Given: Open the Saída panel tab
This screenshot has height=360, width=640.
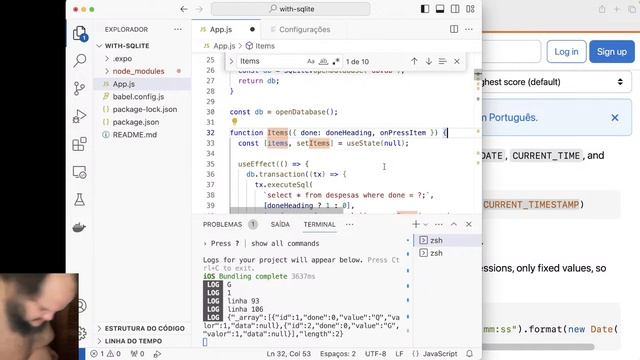Looking at the screenshot, I should pyautogui.click(x=280, y=224).
